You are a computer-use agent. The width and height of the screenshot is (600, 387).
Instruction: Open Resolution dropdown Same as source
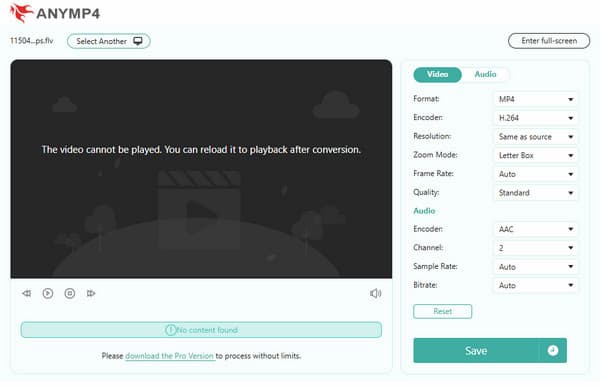point(535,137)
